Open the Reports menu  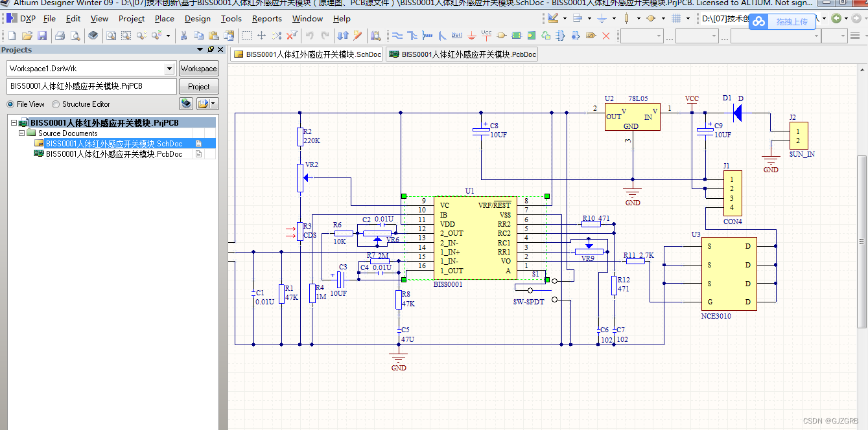point(267,18)
